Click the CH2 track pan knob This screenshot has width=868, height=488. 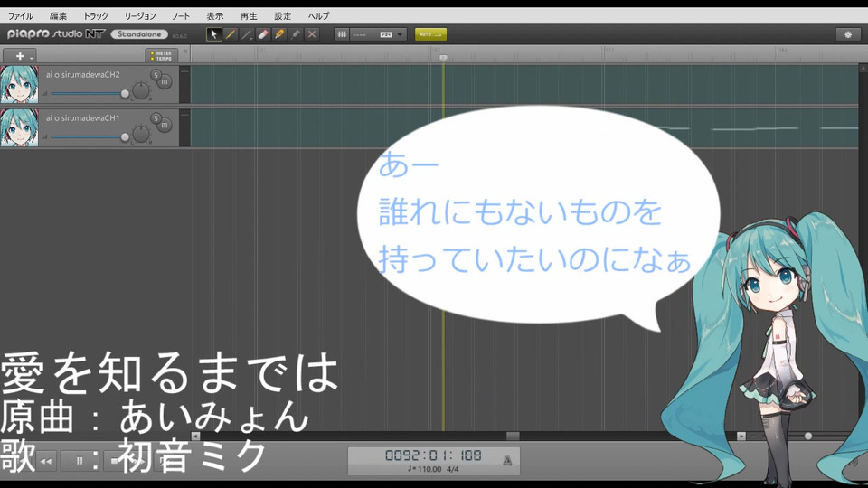(x=141, y=90)
